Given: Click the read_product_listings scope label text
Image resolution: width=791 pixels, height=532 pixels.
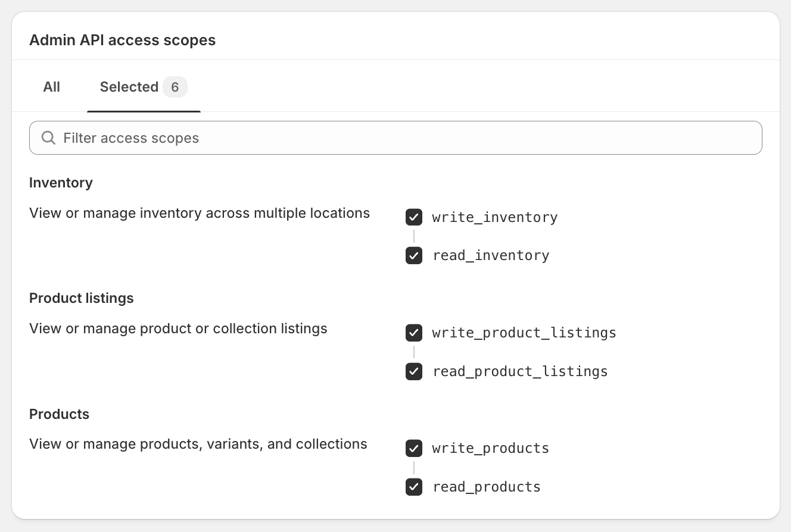Looking at the screenshot, I should pyautogui.click(x=520, y=371).
